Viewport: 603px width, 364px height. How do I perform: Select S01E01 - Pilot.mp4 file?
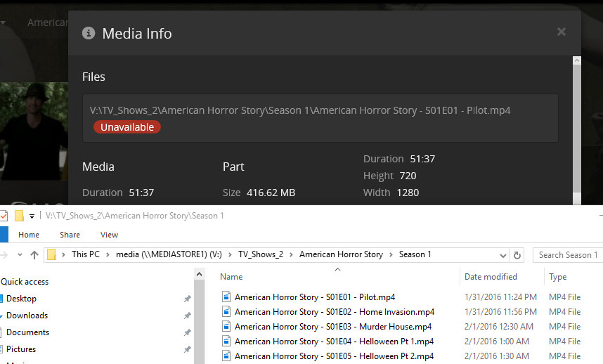pos(315,297)
